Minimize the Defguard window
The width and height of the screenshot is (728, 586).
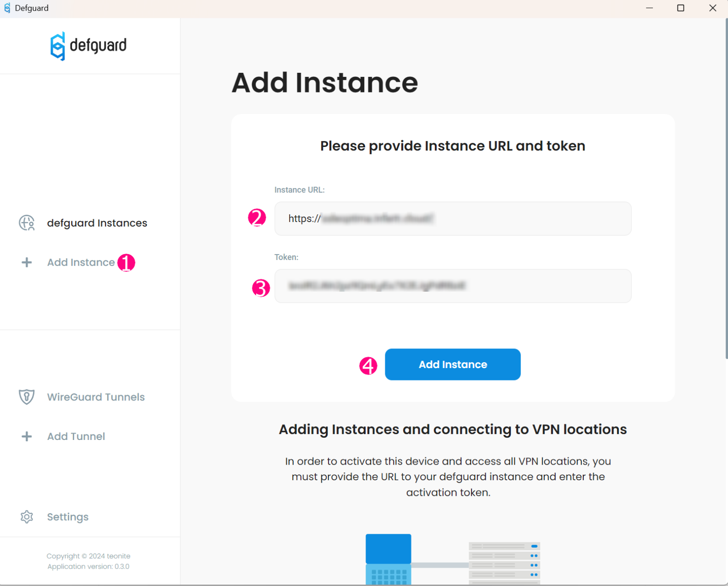coord(649,8)
